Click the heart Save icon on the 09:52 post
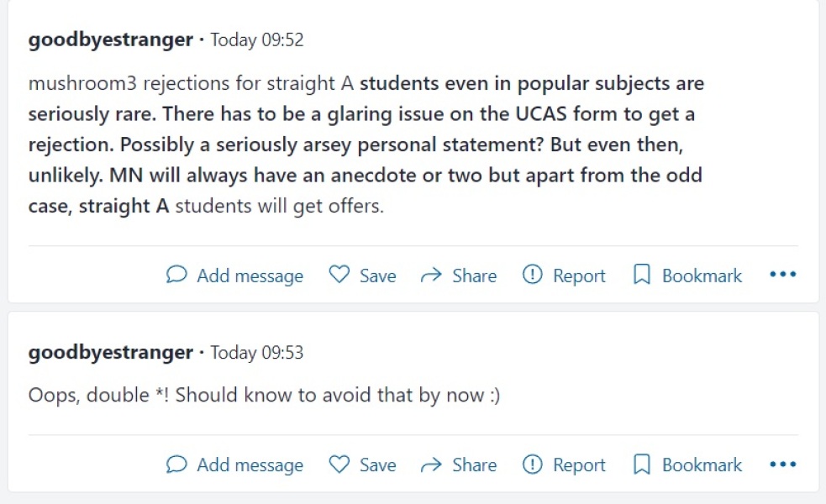Screen dimensions: 826x504 coord(339,275)
